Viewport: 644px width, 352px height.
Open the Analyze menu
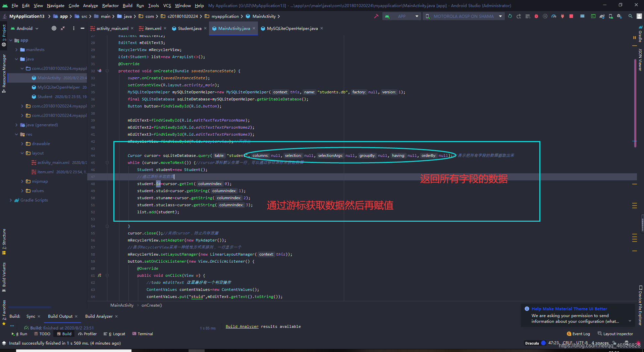coord(90,5)
